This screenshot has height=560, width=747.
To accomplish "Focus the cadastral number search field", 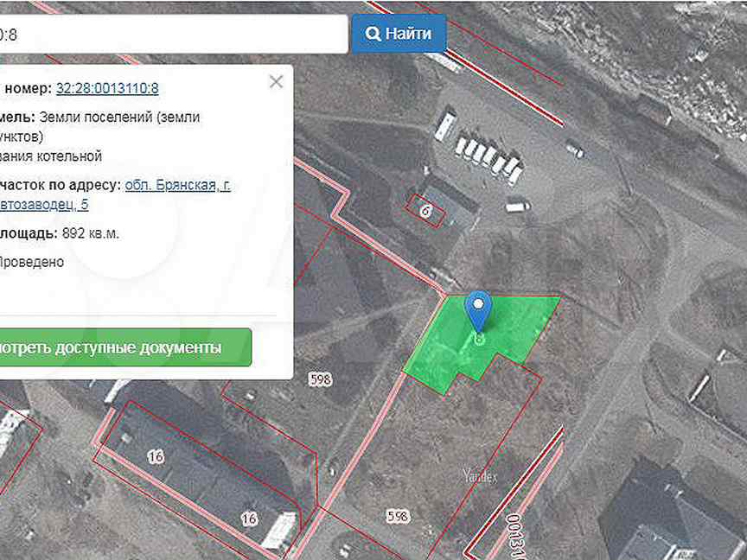I will pyautogui.click(x=173, y=34).
